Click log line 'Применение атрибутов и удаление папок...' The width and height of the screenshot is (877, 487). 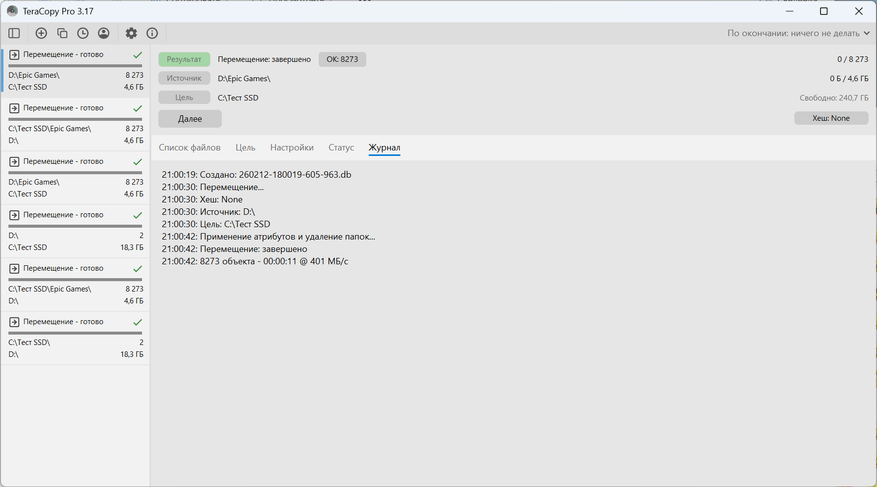[x=268, y=237]
